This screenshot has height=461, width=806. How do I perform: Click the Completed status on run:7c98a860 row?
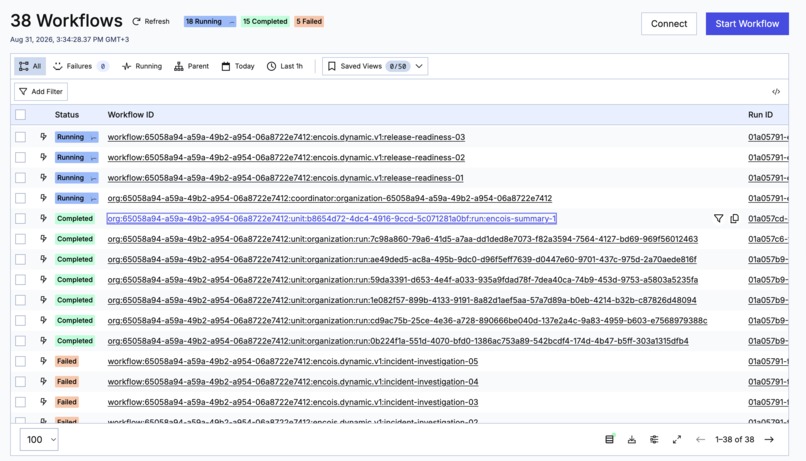click(75, 239)
